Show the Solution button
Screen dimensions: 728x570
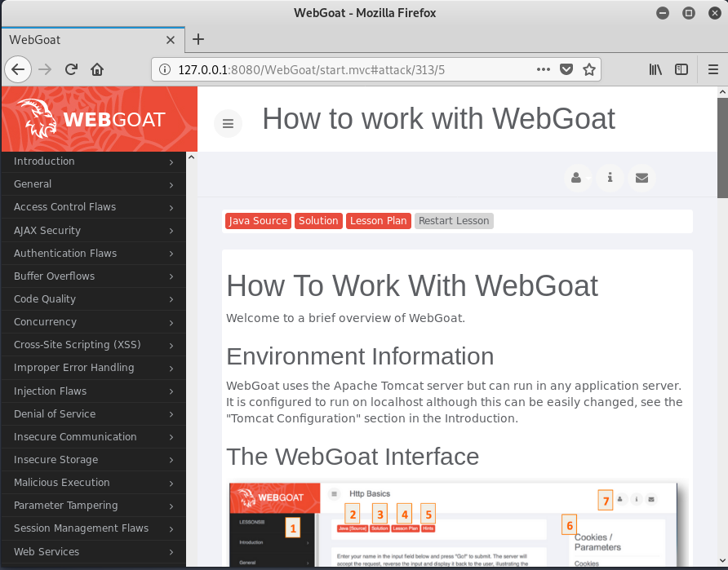(x=318, y=221)
